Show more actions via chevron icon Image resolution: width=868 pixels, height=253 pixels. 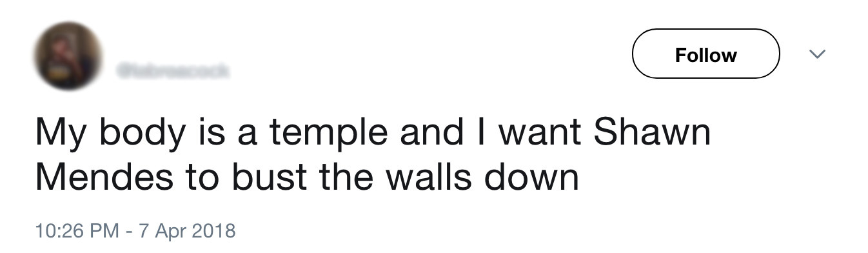pos(817,55)
